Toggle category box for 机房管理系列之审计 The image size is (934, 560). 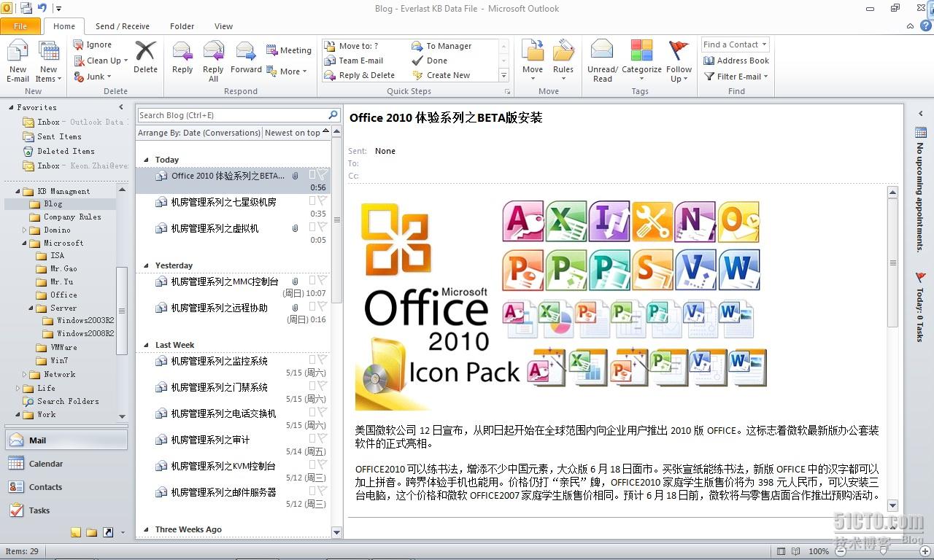312,438
